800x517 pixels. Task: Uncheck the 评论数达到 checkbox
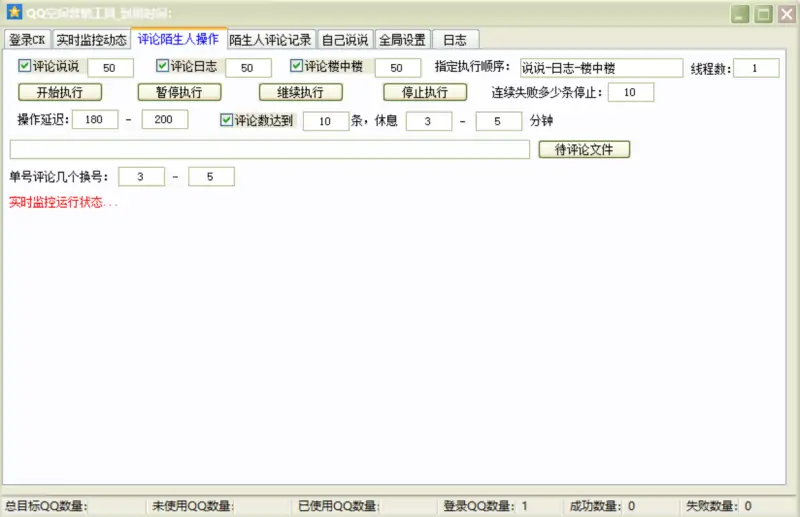(x=227, y=120)
